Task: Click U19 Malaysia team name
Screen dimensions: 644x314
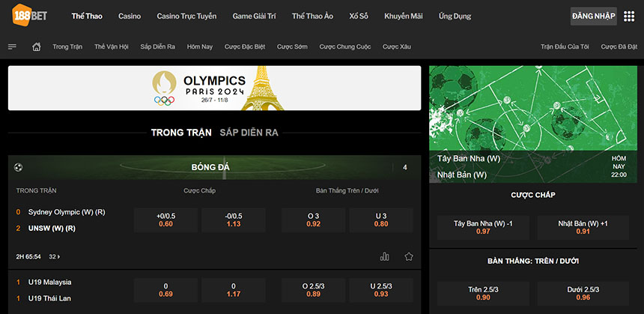Action: coord(49,283)
